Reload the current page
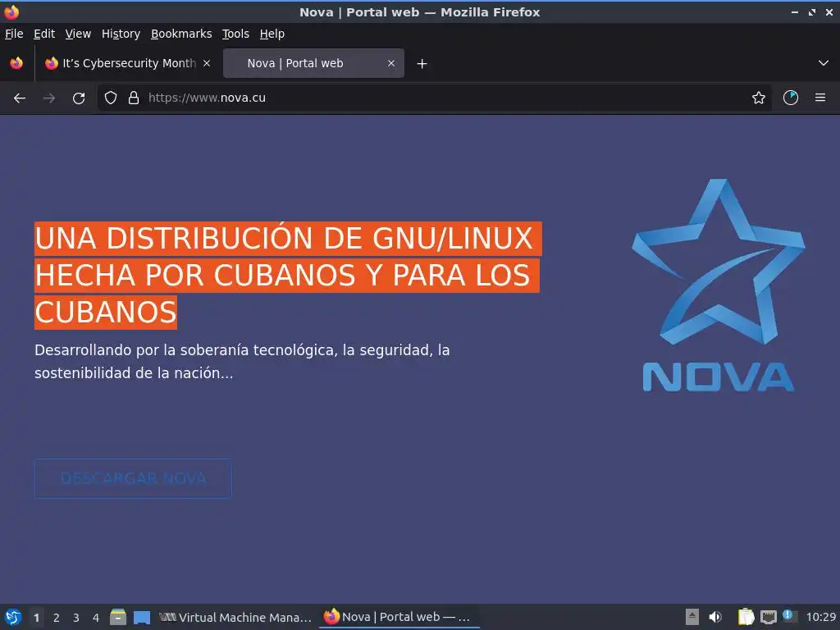This screenshot has width=840, height=630. coord(79,98)
